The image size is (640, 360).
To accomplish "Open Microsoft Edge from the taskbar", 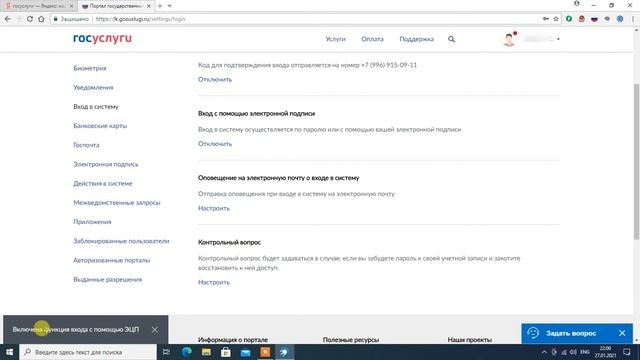I will click(187, 352).
